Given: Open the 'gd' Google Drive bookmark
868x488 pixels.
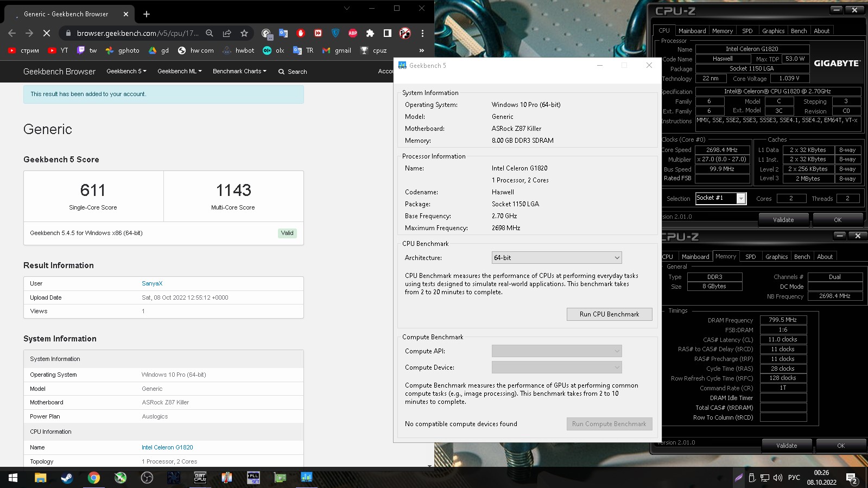Looking at the screenshot, I should 159,50.
